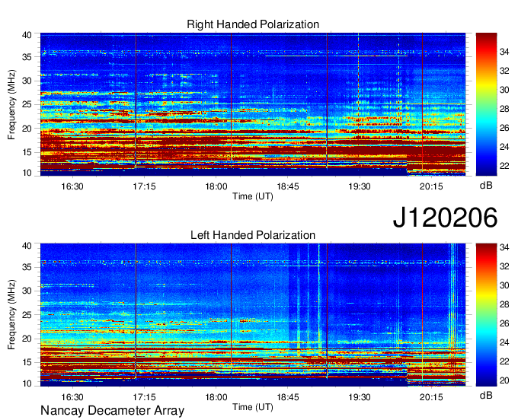Image resolution: width=518 pixels, height=420 pixels.
Task: Click the 'Nancay Decameter Array' caption
Action: (112, 410)
